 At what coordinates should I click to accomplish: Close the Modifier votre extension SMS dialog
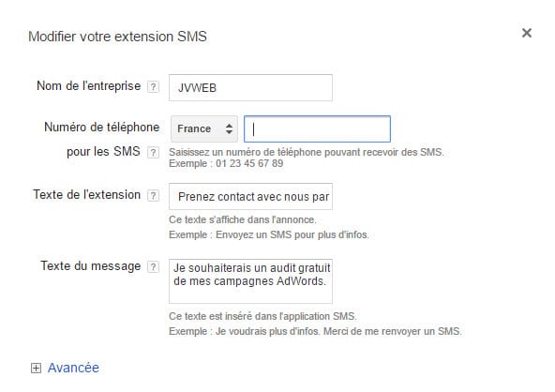[527, 33]
